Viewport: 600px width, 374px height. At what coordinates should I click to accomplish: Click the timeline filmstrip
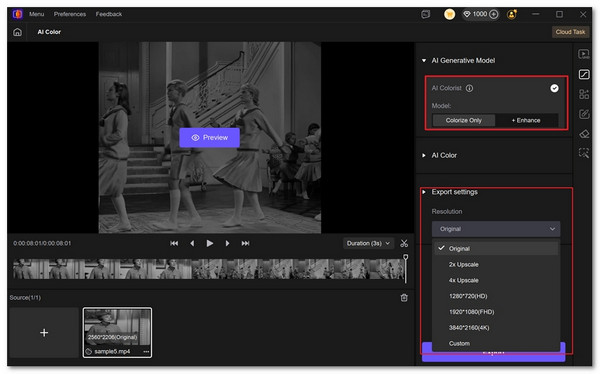209,269
